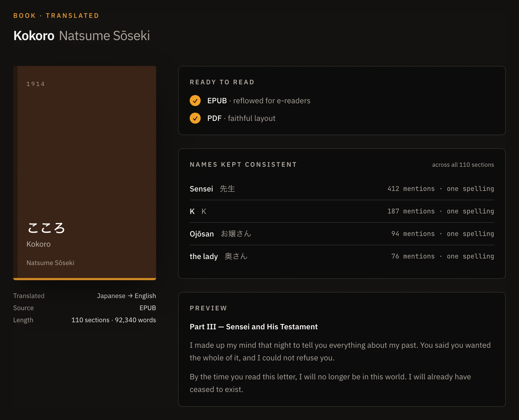Click the Natsume Sōseki author name in header
519x420 pixels.
(104, 36)
